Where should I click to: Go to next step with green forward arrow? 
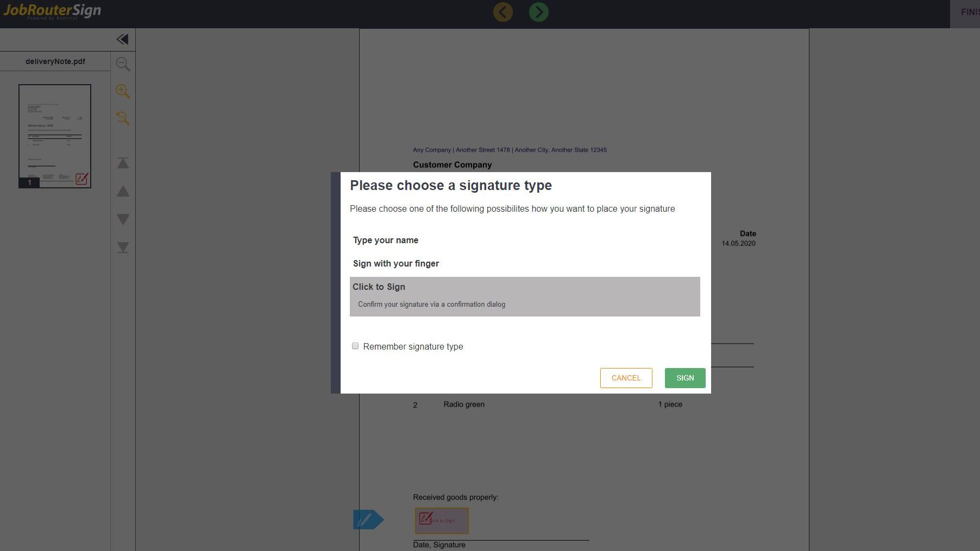coord(538,12)
